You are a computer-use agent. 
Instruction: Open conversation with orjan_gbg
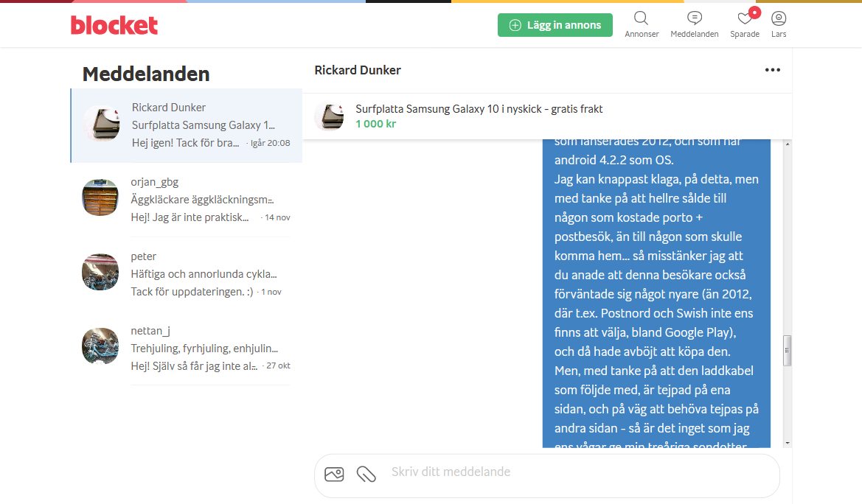(187, 200)
